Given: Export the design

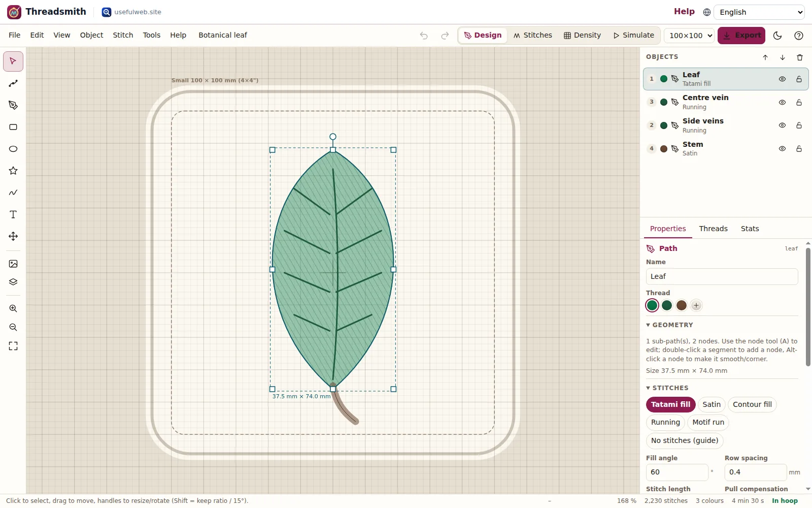Looking at the screenshot, I should click(x=741, y=36).
